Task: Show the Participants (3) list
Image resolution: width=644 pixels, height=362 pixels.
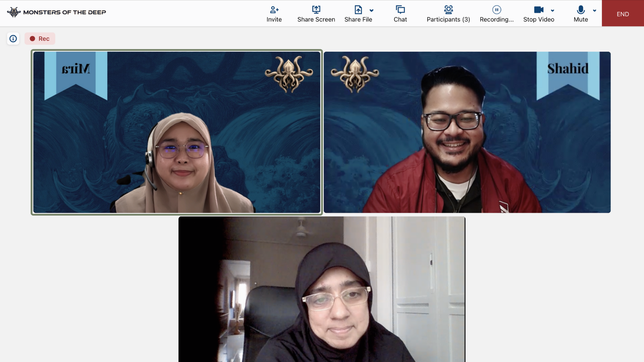Action: [x=448, y=14]
